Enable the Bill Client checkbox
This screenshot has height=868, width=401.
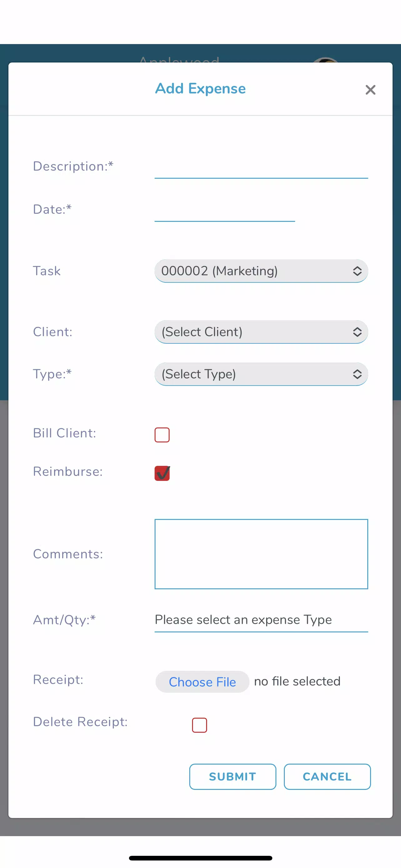pos(162,435)
